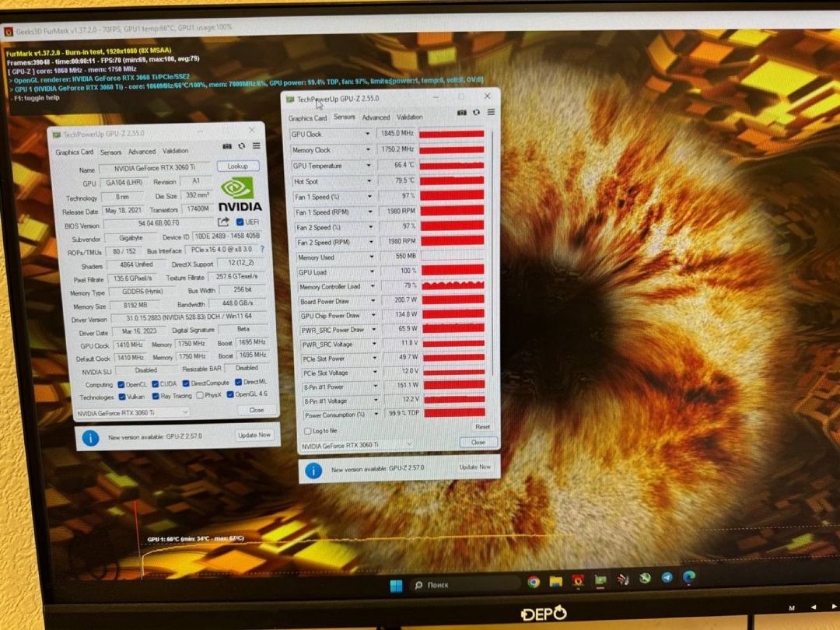This screenshot has height=630, width=840.
Task: Click Update Now in the right banner
Action: [475, 467]
